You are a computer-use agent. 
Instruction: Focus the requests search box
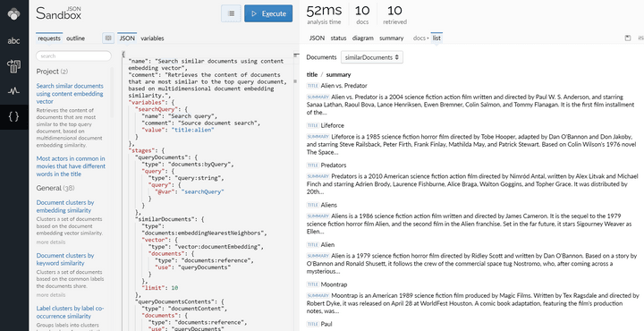[73, 55]
